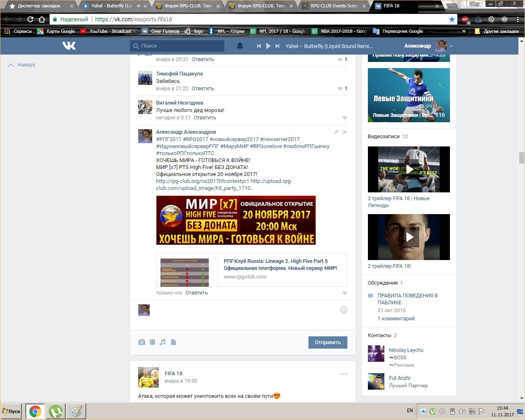This screenshot has height=420, width=525.
Task: Open the Карты Google bookmark
Action: (56, 31)
